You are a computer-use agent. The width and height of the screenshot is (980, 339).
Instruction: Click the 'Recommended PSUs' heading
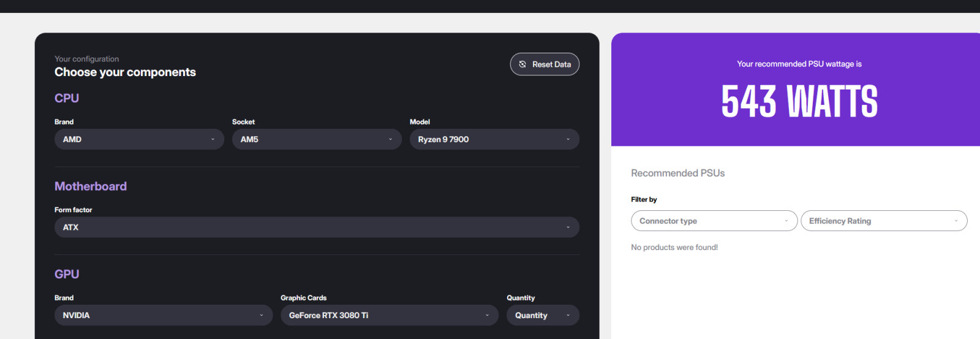pyautogui.click(x=677, y=173)
